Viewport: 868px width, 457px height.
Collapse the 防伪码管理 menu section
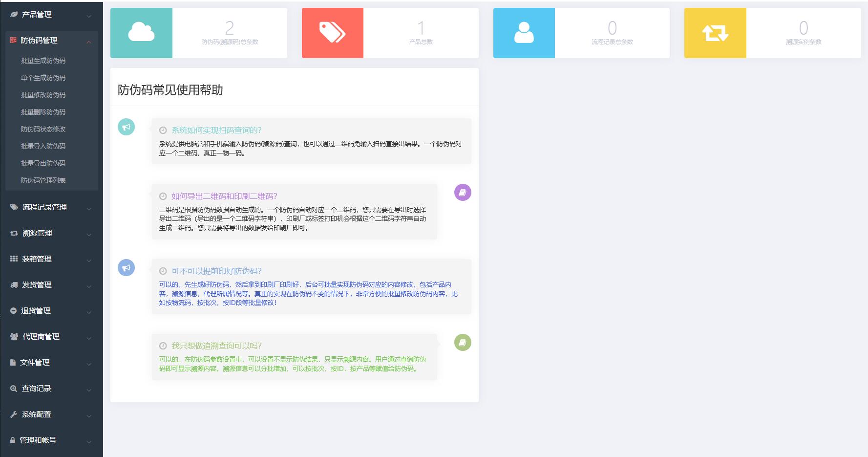88,42
